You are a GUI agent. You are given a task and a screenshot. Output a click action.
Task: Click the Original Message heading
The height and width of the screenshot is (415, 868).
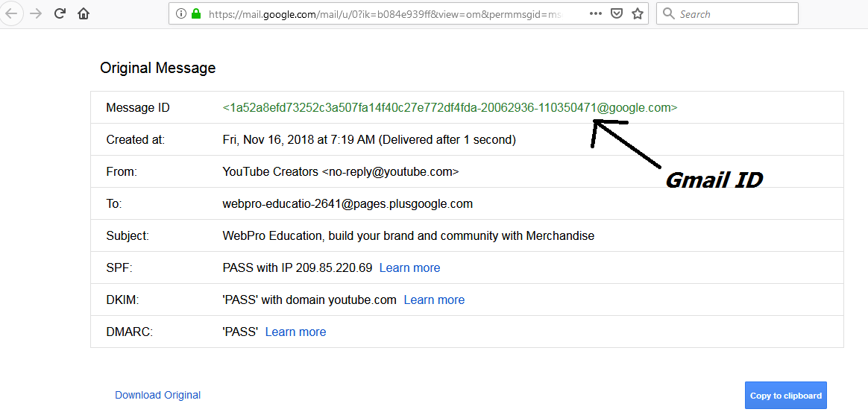(x=158, y=69)
